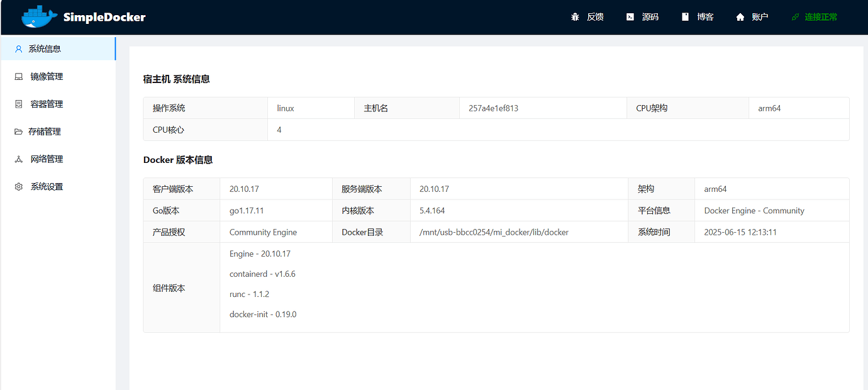This screenshot has height=390, width=868.
Task: Click the CPU架构 label cell
Action: pyautogui.click(x=688, y=108)
